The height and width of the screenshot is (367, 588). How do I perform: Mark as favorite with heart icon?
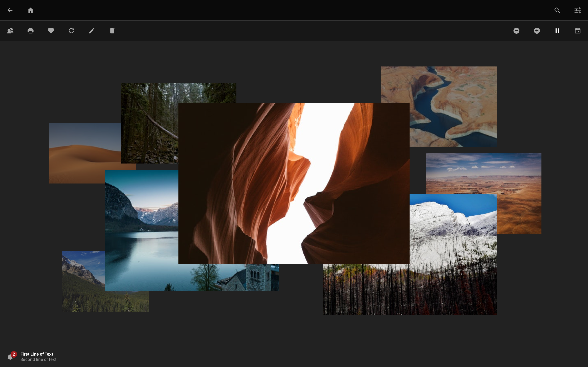click(51, 31)
